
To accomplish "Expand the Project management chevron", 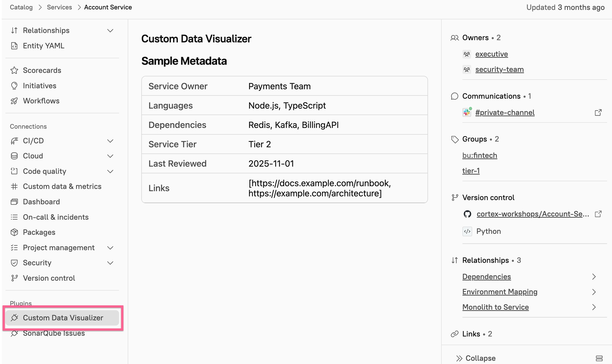I will click(110, 248).
